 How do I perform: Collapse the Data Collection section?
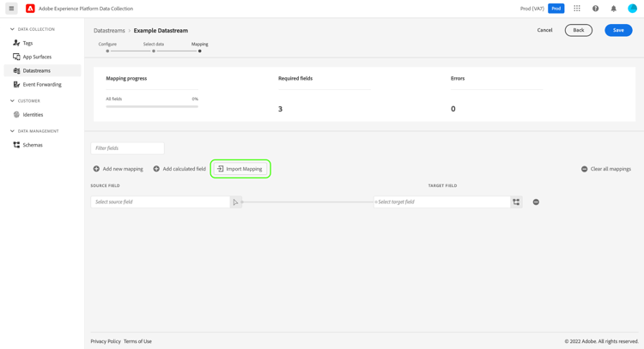(x=12, y=29)
